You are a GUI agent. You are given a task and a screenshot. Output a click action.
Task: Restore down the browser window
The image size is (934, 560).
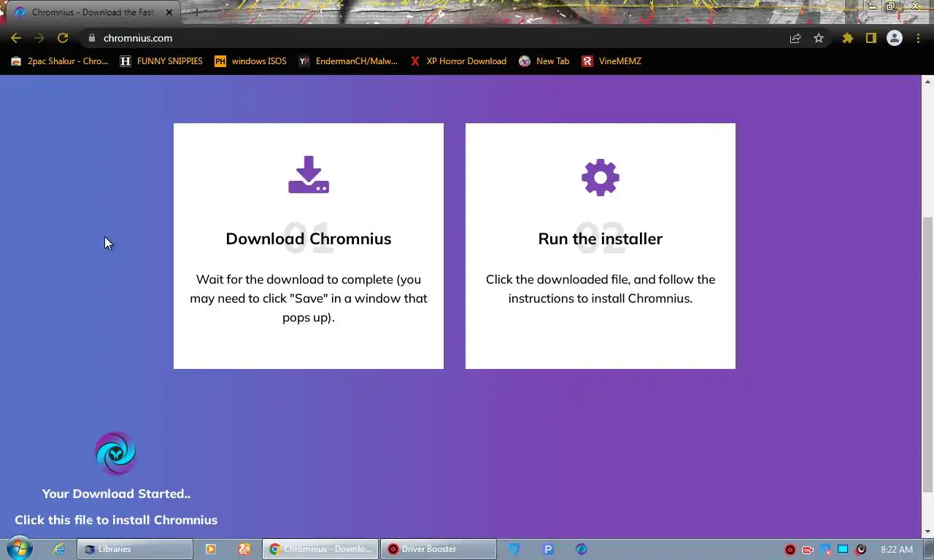pyautogui.click(x=891, y=6)
